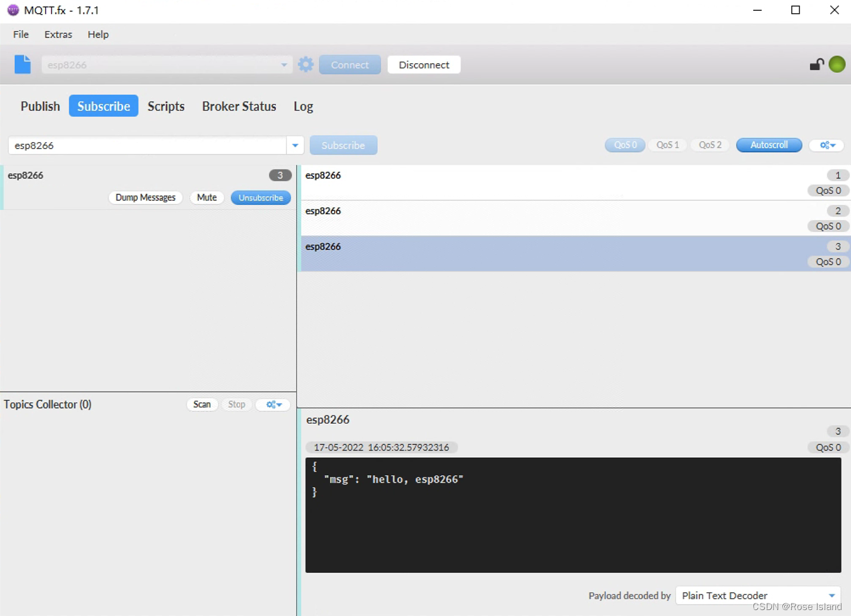Screen dimensions: 851x616
Task: Click Dump Messages for esp8266
Action: pyautogui.click(x=145, y=197)
